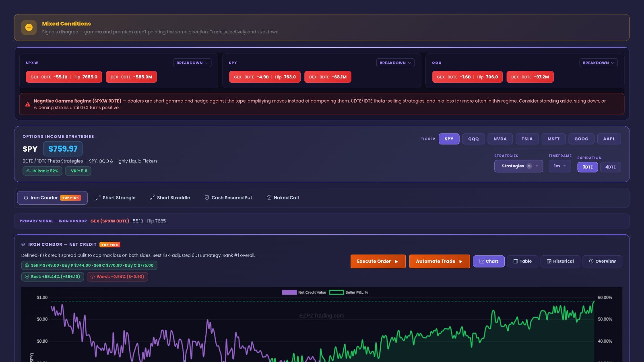Choose the NVDA ticker chip

pos(500,139)
